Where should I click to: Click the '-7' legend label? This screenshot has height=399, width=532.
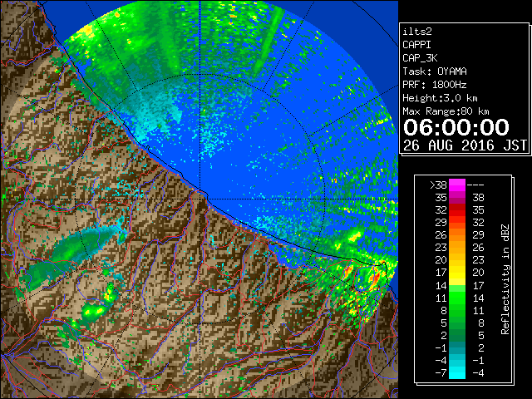click(441, 373)
